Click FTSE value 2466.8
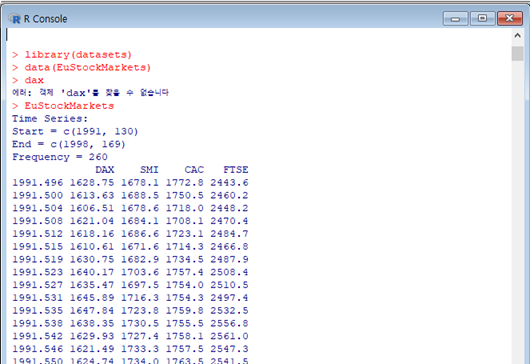Screen dimensions: 530x364 (x=229, y=247)
